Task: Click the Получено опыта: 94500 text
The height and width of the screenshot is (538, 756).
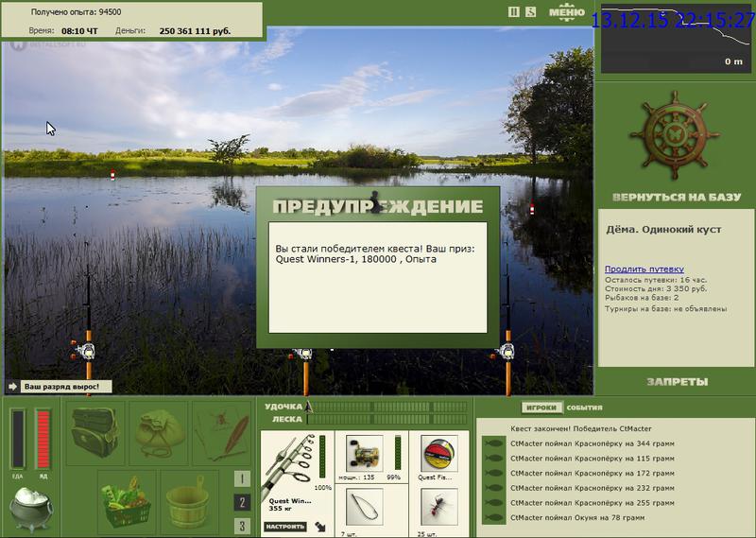Action: 77,12
